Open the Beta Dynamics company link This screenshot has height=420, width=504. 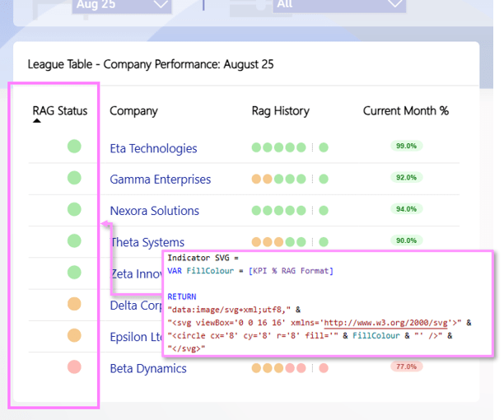point(148,368)
